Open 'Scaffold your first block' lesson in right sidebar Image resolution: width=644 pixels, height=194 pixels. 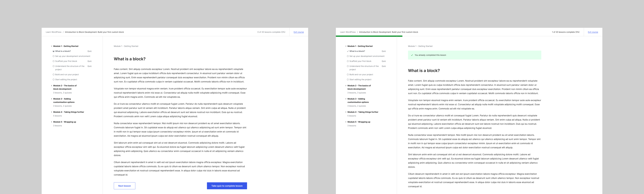coord(360,61)
